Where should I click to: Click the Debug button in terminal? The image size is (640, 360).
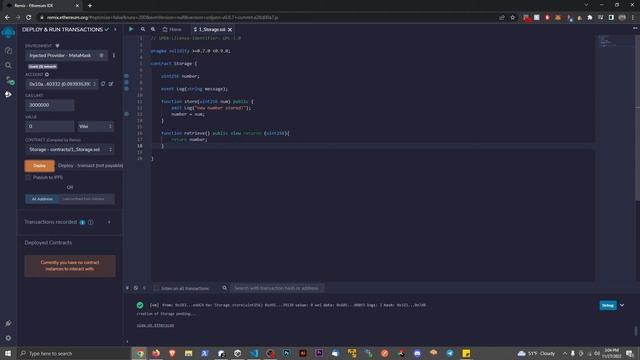tap(608, 305)
